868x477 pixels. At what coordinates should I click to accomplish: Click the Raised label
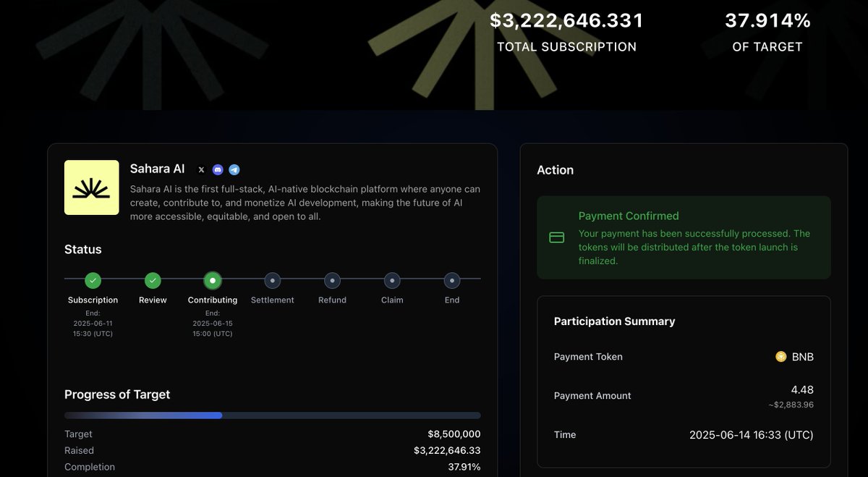[78, 450]
